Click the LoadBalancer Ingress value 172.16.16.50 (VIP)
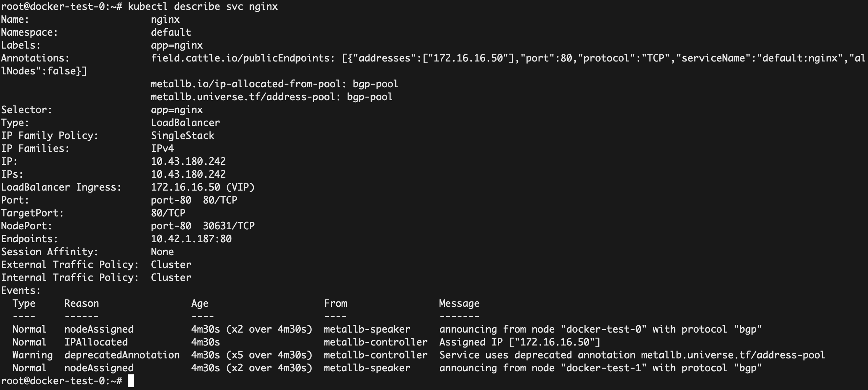 [203, 187]
